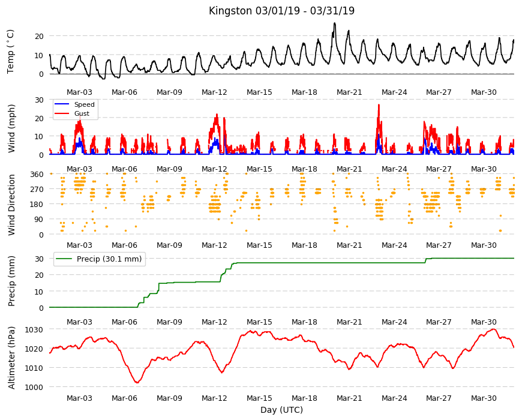
Task: Click the green Precip (30.1 mm) legend entry
Action: (100, 259)
